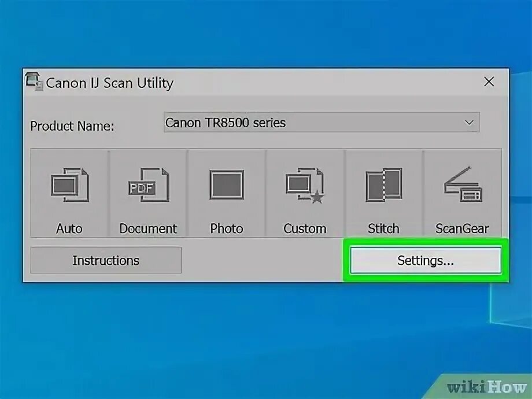The image size is (532, 399).
Task: Open the Stitch scan tool
Action: 384,193
